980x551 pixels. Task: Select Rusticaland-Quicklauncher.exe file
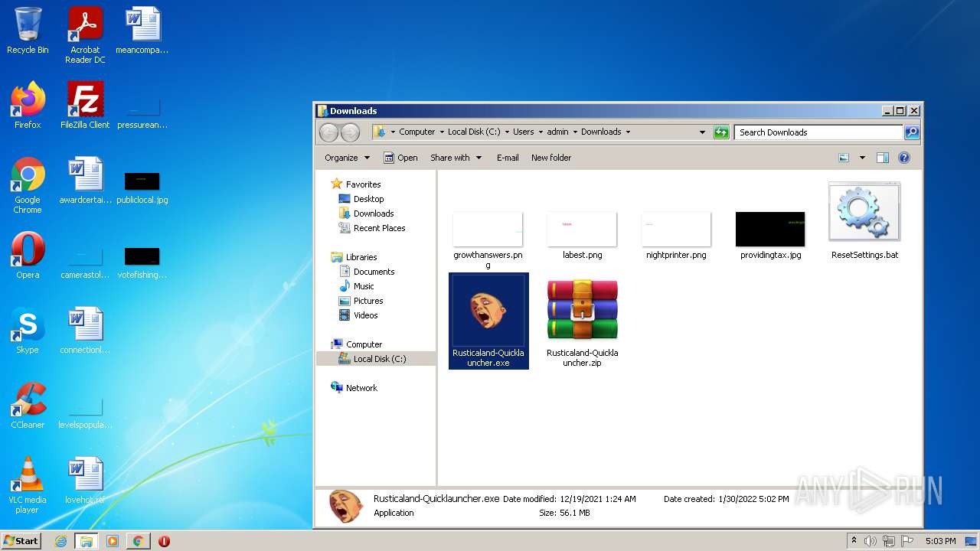pyautogui.click(x=488, y=321)
